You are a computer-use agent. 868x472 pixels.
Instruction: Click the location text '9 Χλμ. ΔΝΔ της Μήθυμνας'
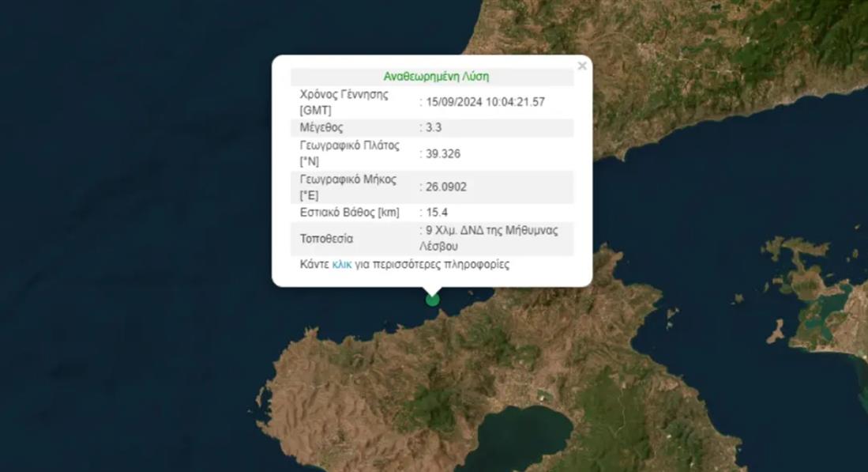pos(491,231)
